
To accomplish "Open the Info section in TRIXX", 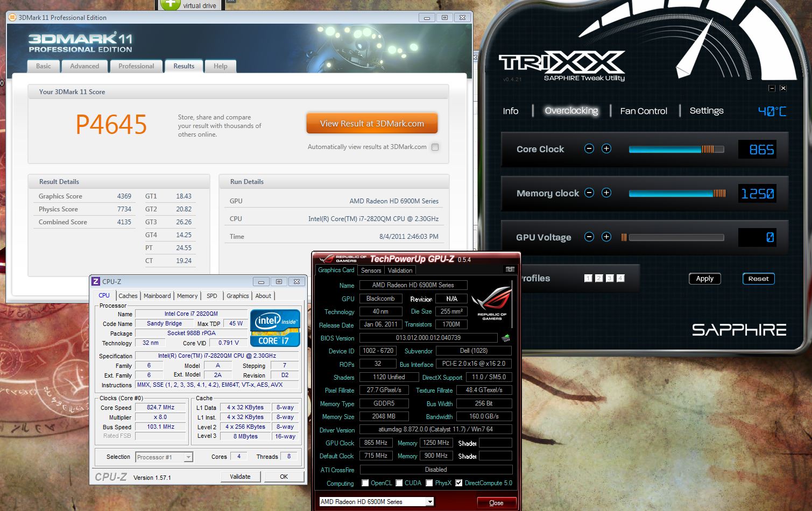I will 511,111.
